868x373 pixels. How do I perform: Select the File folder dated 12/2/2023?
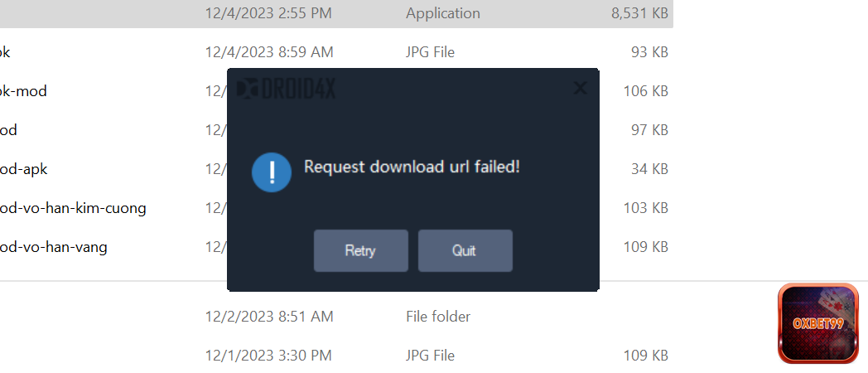(437, 317)
